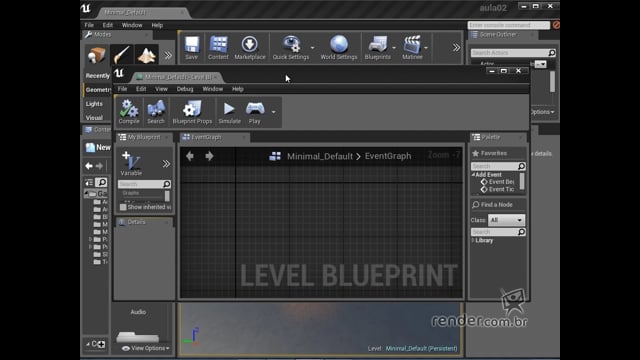Select the Place mode cube icon

pos(96,55)
